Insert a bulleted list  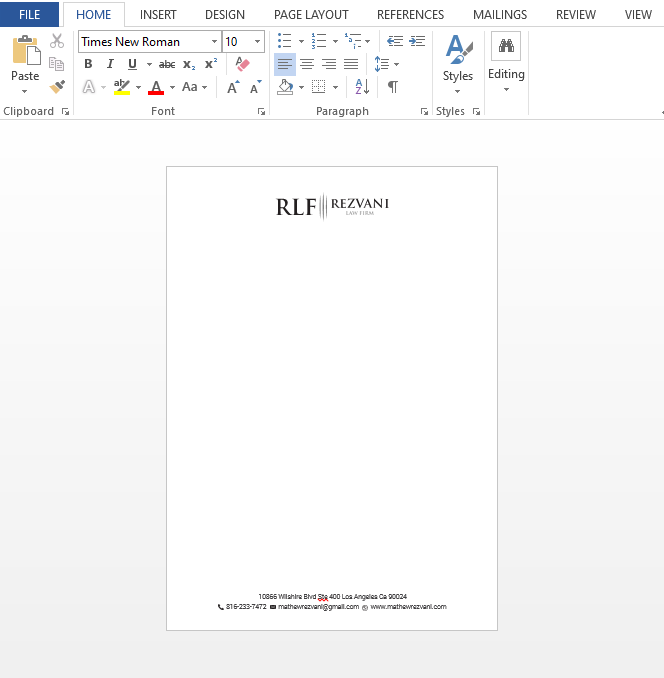pos(284,41)
